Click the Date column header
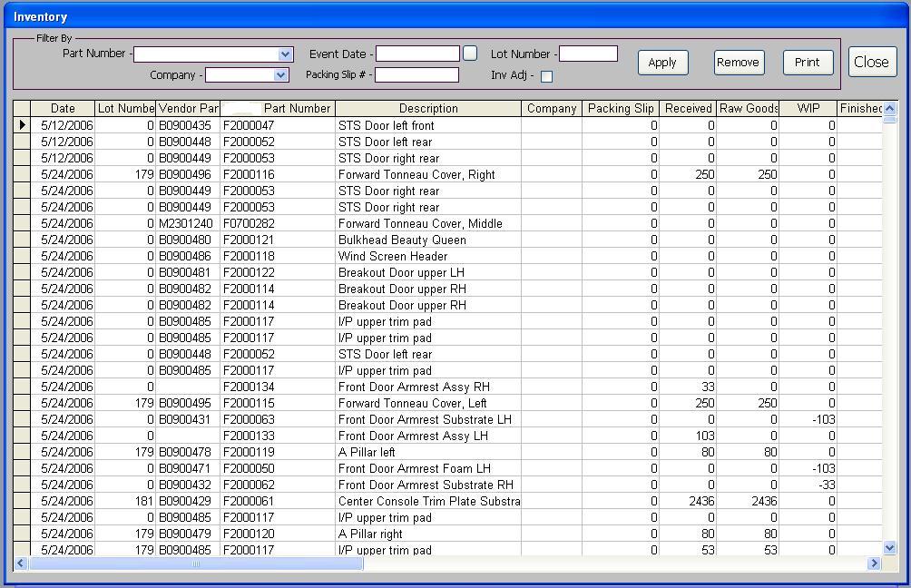Viewport: 911px width, 588px height. 63,109
